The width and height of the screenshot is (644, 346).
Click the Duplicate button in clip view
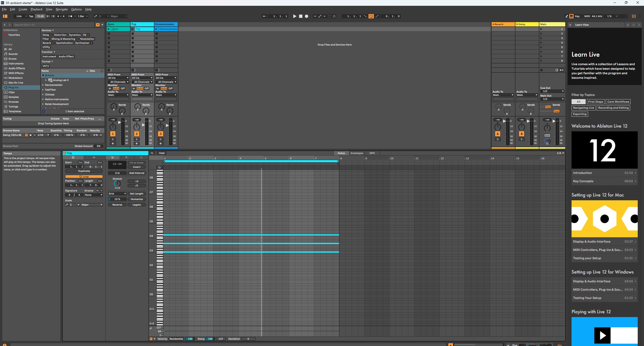[x=84, y=171]
